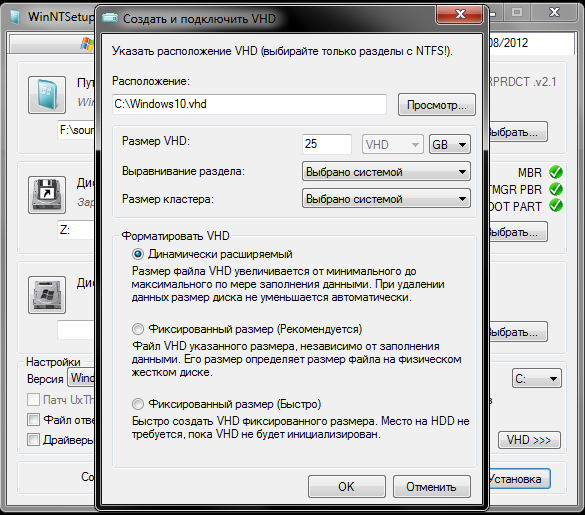Click the installation drive icon in WinNTSetup
585x515 pixels.
pyautogui.click(x=47, y=295)
